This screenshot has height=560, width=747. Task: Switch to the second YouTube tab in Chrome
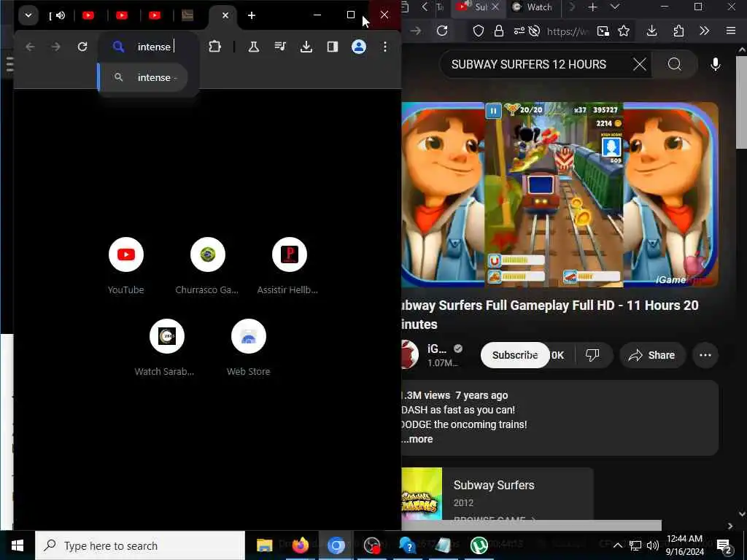122,15
